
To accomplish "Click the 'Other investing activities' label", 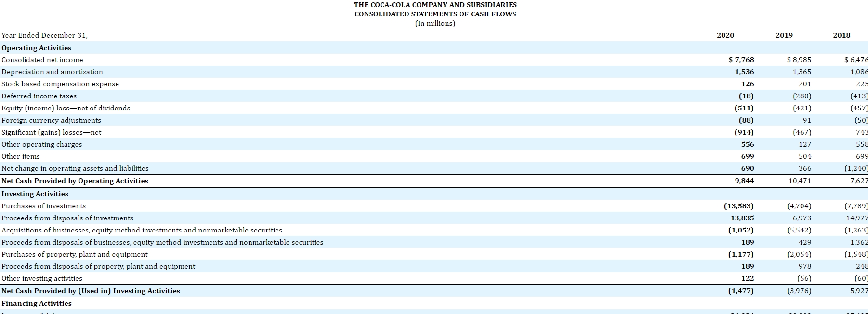I will [x=42, y=278].
